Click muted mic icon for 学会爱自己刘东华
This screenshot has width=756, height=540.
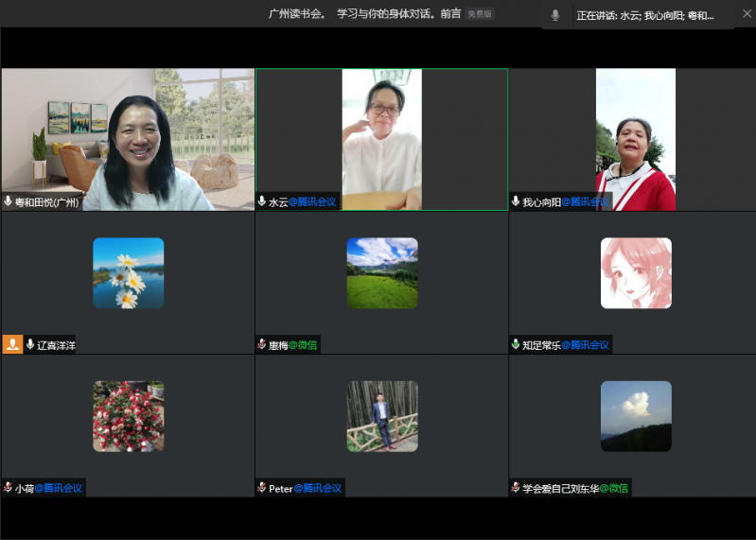point(516,488)
